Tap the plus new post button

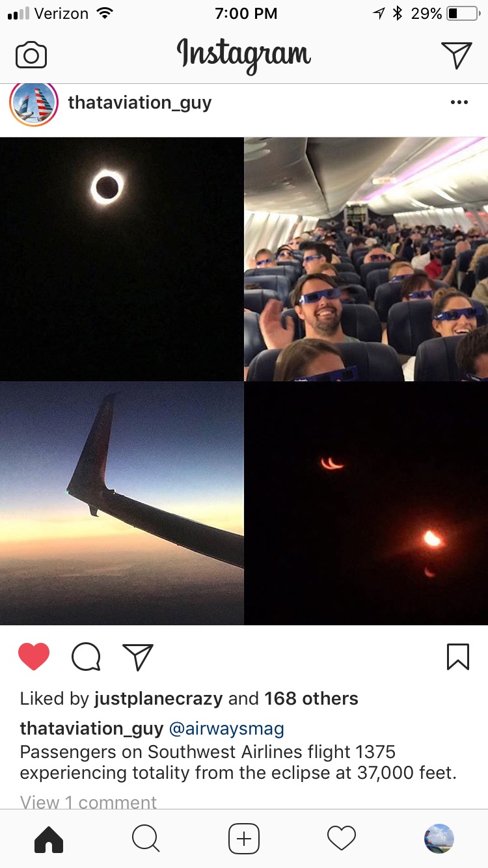pyautogui.click(x=244, y=839)
